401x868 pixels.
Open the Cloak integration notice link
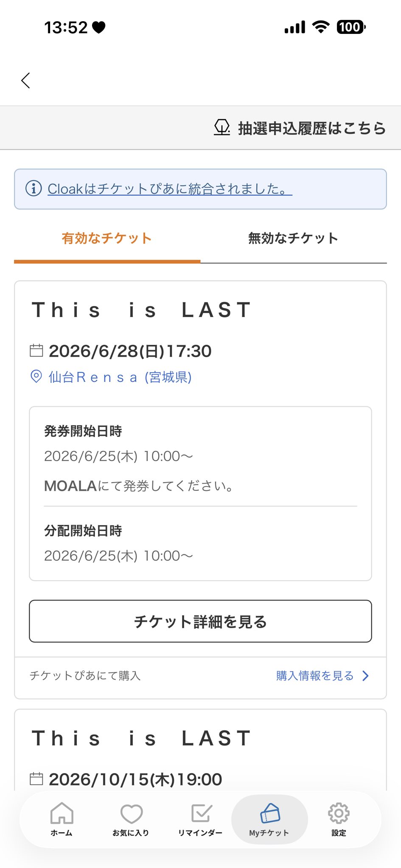(170, 189)
